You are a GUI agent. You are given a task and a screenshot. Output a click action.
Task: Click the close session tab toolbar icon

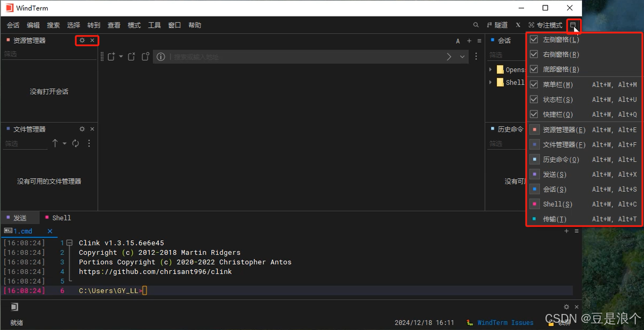[x=132, y=56]
